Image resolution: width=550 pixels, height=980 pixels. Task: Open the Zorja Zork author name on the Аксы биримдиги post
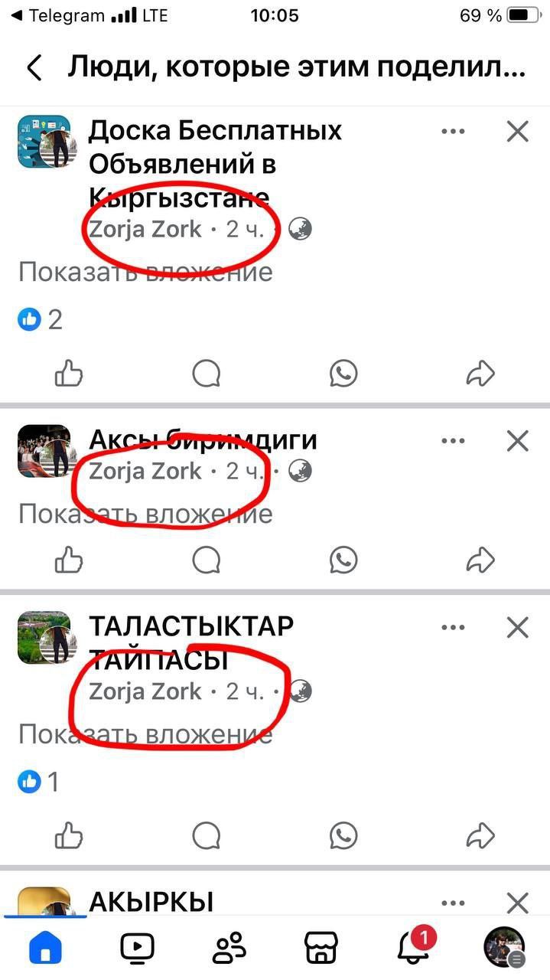[x=145, y=472]
